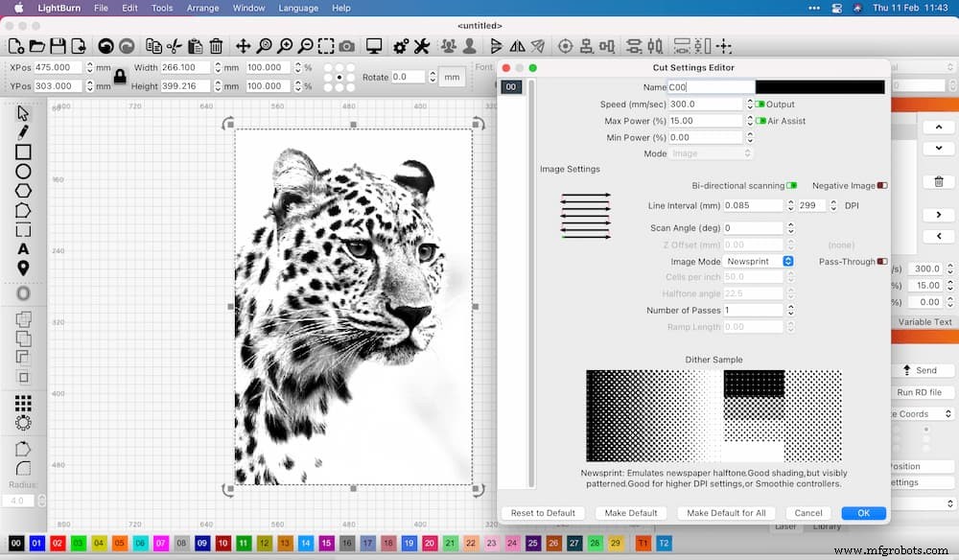
Task: Open the Arrange menu
Action: pyautogui.click(x=203, y=8)
